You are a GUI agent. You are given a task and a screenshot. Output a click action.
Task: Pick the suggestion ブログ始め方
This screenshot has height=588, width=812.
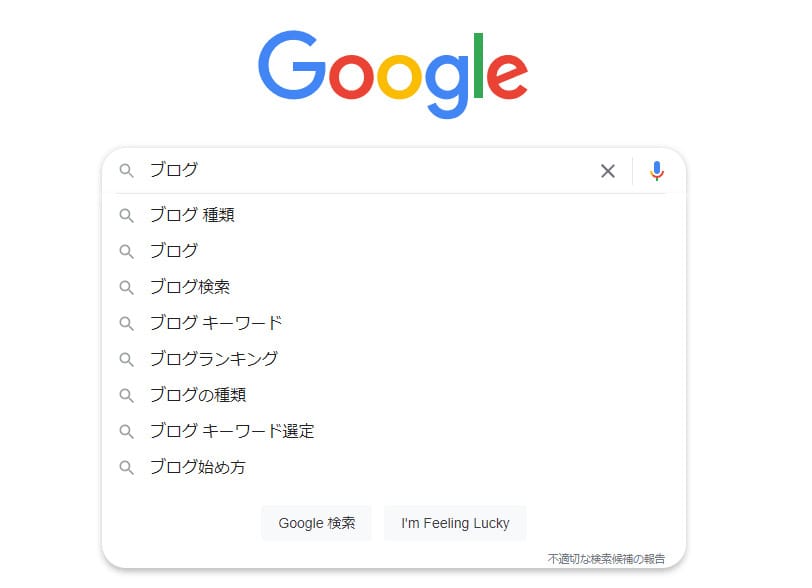tap(394, 467)
